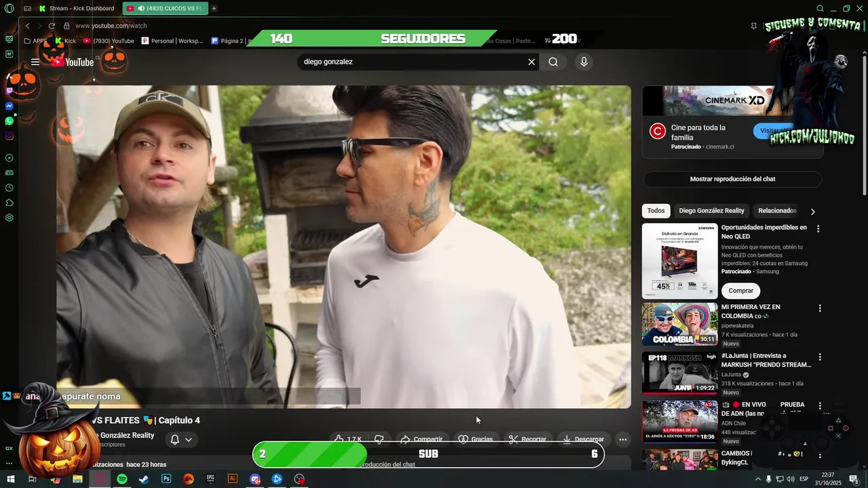Show chat replay with Mostrar reproducción del chat
Screen dimensions: 868x488
pos(732,179)
